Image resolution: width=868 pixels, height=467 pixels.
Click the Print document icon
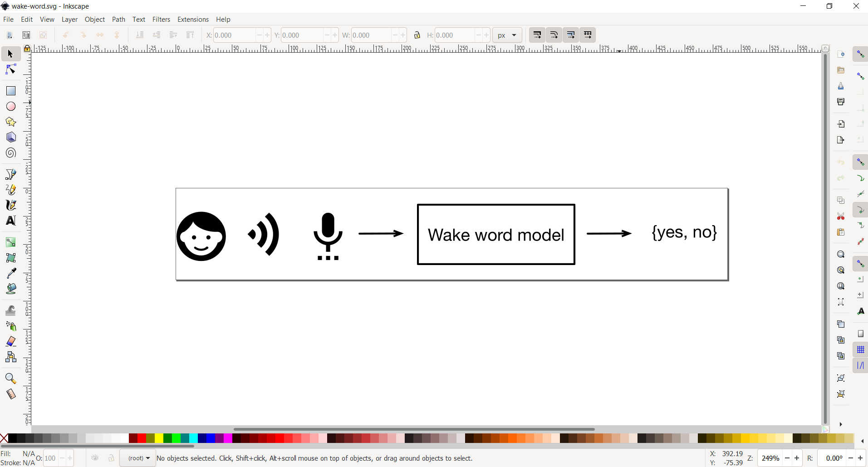pyautogui.click(x=841, y=102)
